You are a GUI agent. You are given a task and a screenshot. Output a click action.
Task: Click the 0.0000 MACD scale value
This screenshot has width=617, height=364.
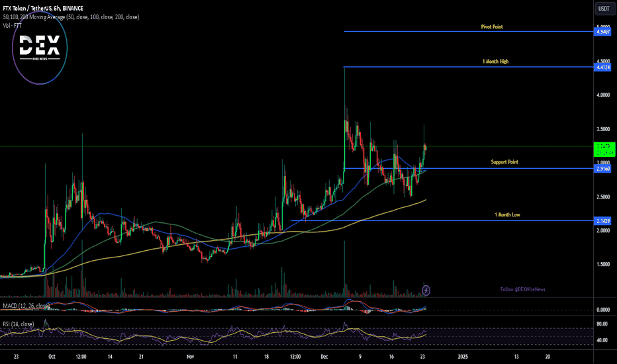click(603, 310)
